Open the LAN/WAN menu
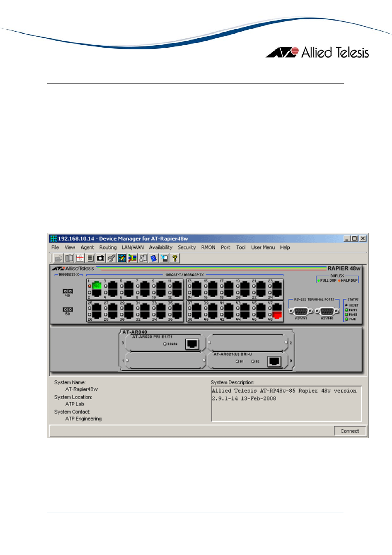This screenshot has width=392, height=555. pos(133,247)
